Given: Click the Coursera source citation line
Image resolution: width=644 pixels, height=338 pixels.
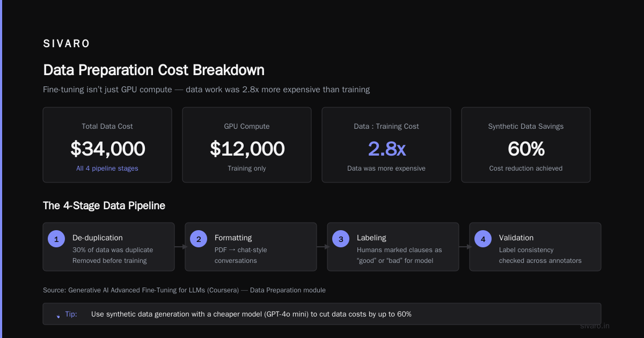Looking at the screenshot, I should (184, 290).
